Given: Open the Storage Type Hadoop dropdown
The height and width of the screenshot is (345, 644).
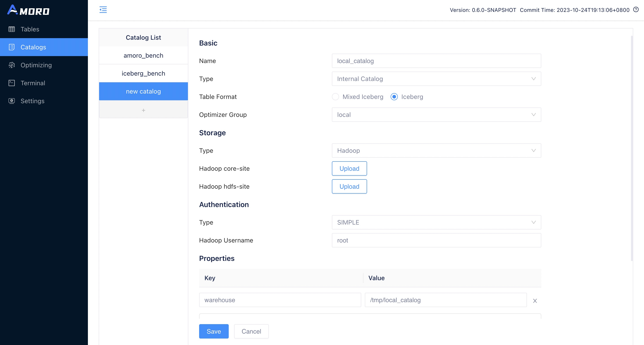Looking at the screenshot, I should pos(436,151).
